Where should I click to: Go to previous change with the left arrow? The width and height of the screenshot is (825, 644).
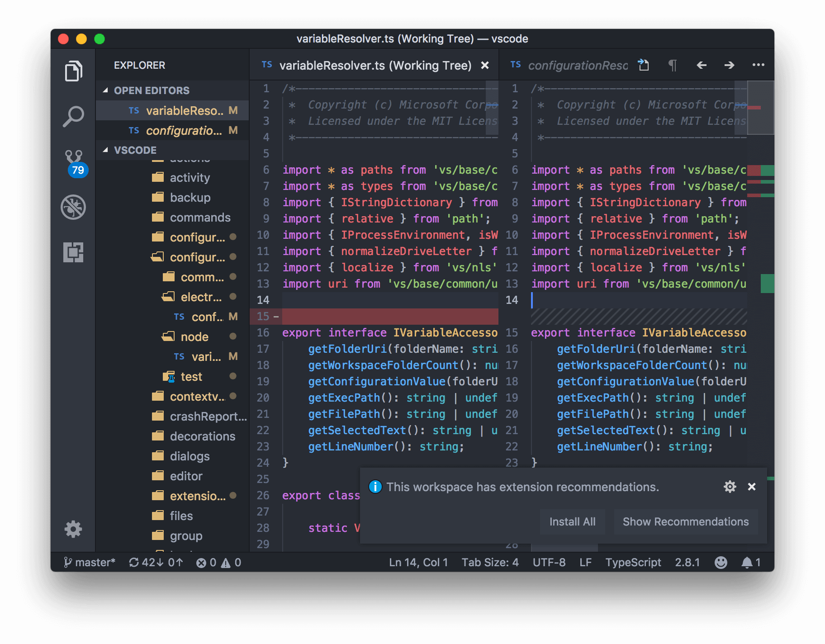pyautogui.click(x=702, y=65)
